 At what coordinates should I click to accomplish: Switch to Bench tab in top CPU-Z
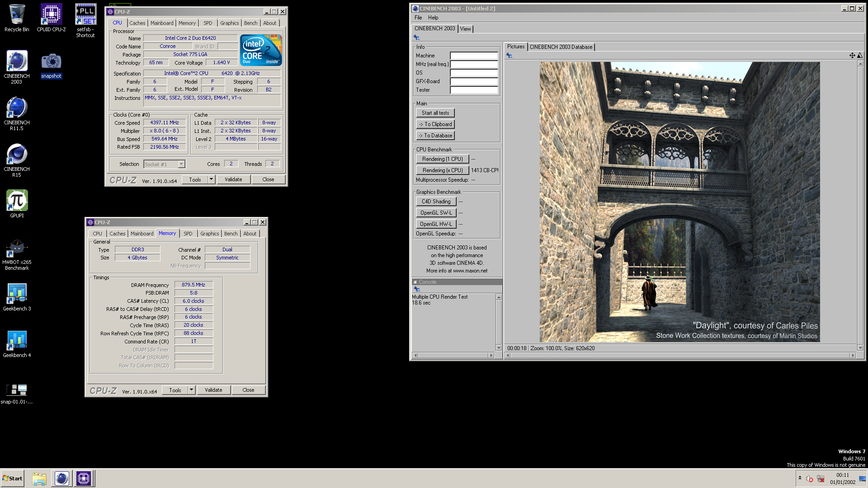point(250,23)
